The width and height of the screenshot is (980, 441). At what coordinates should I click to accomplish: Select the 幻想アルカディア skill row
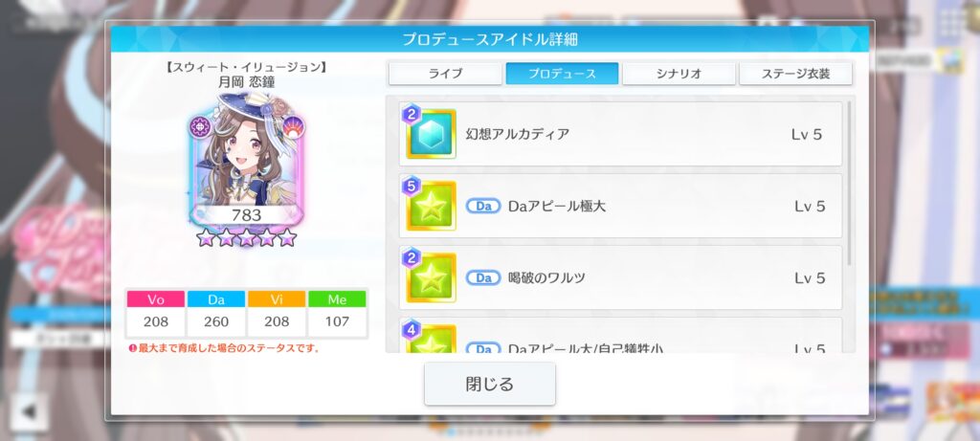tap(620, 134)
